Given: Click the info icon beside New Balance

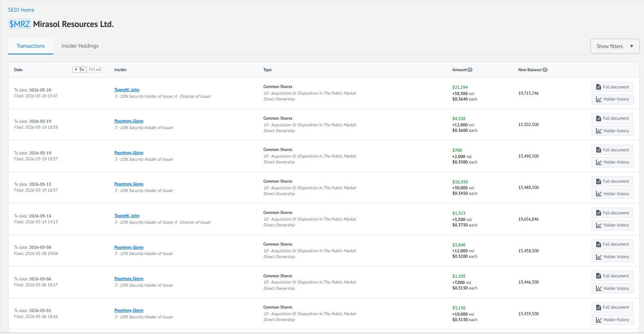Looking at the screenshot, I should (x=545, y=70).
